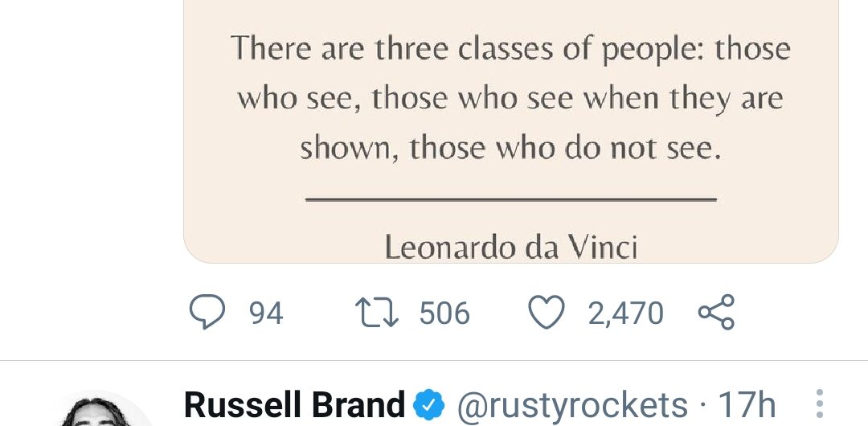Click Russell Brand's blue verified badge
Viewport: 868px width, 426px height.
429,405
